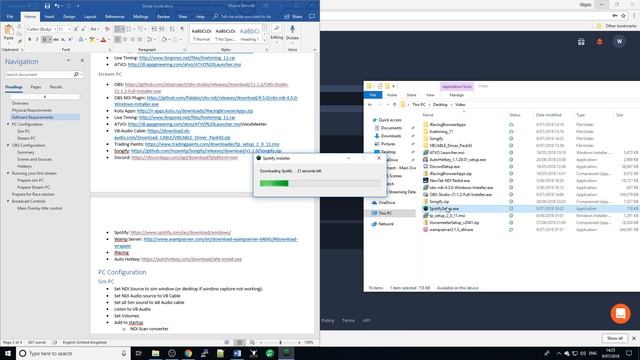Open Manage tab in File Explorer

pyautogui.click(x=456, y=95)
